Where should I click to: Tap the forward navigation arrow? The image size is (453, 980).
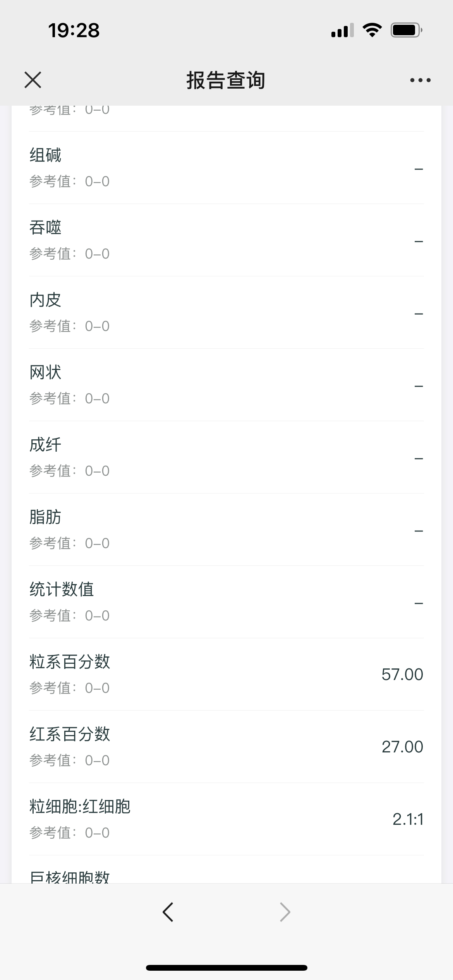tap(285, 912)
